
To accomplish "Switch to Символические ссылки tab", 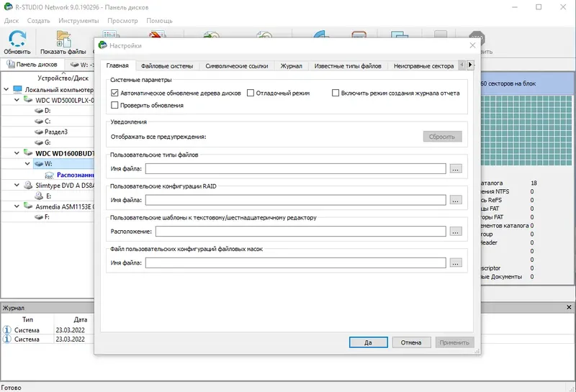I will (237, 66).
